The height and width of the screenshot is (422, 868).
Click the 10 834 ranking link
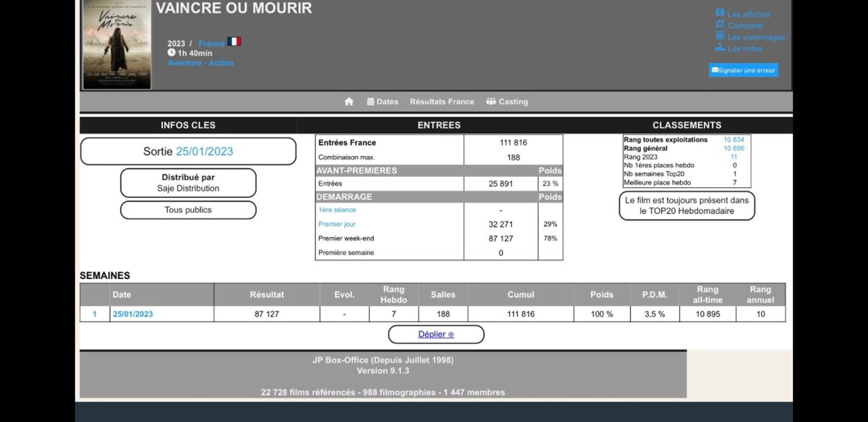click(x=733, y=139)
